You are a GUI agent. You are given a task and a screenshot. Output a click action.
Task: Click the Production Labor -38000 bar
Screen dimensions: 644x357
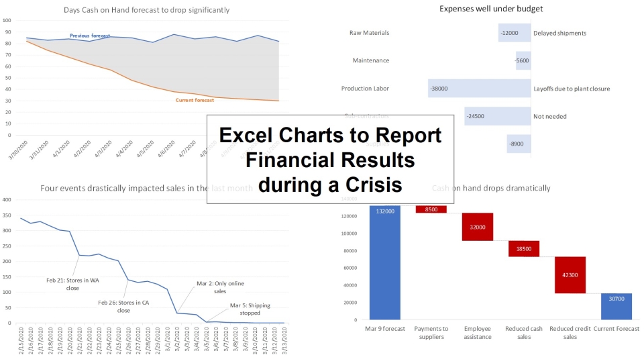point(479,89)
